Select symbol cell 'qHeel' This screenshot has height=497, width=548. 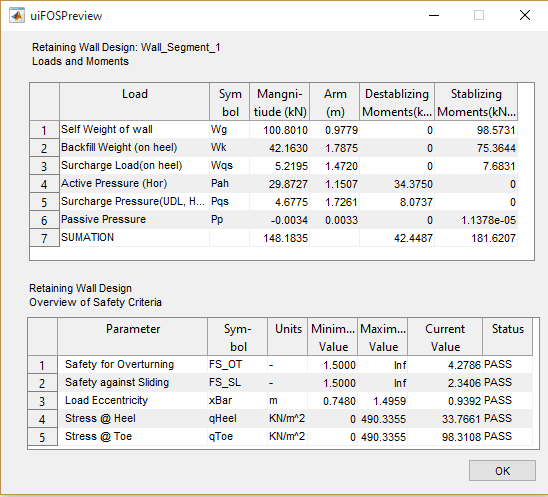[x=238, y=419]
